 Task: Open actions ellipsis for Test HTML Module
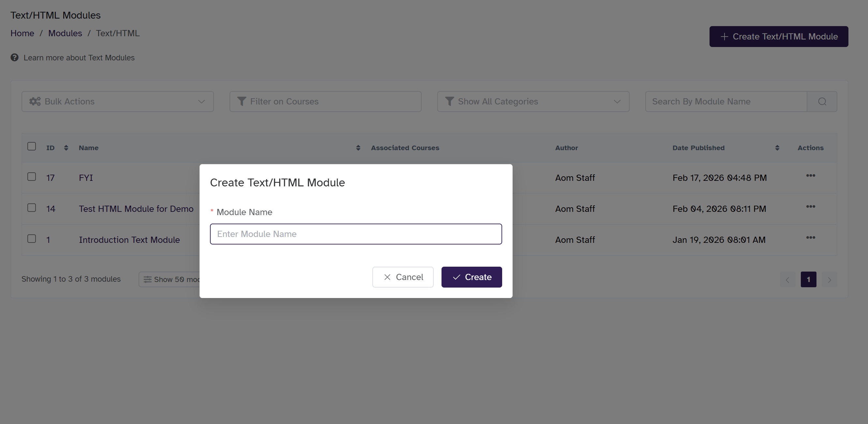click(x=810, y=207)
